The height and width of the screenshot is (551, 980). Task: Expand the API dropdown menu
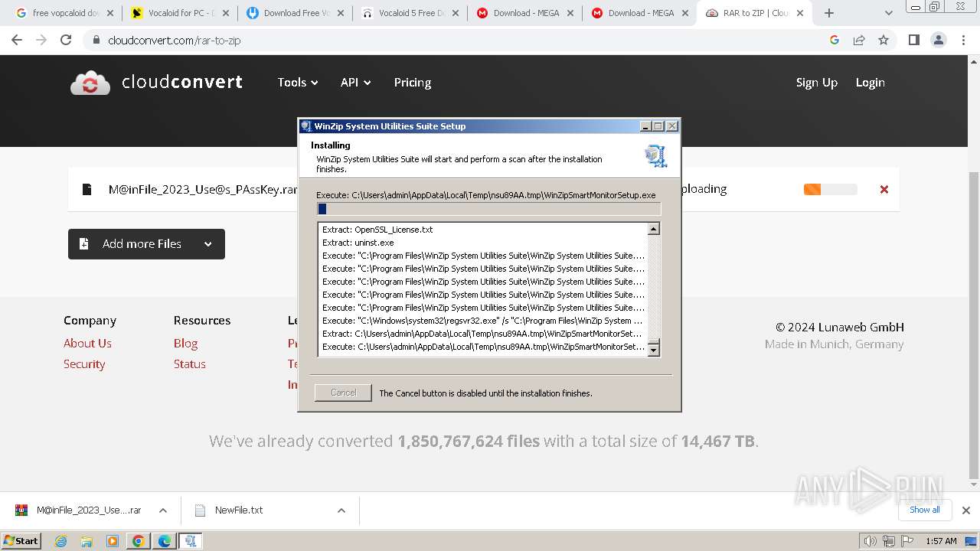356,83
